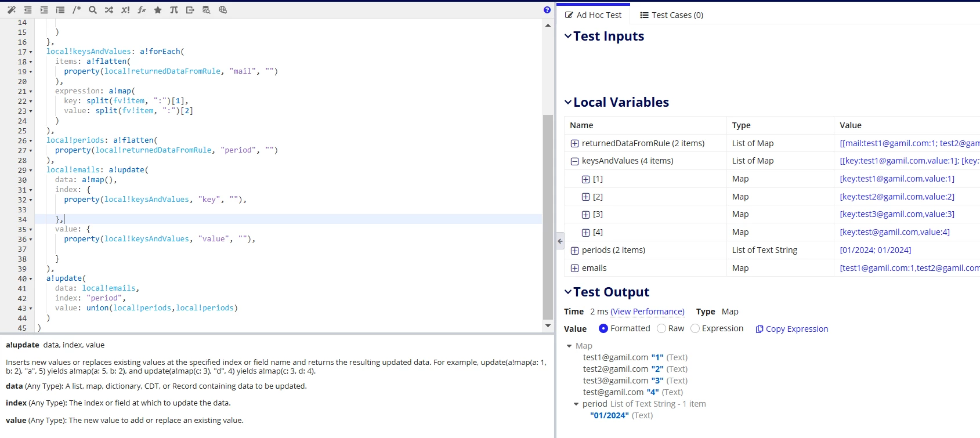Click the indent code icon

coord(44,10)
